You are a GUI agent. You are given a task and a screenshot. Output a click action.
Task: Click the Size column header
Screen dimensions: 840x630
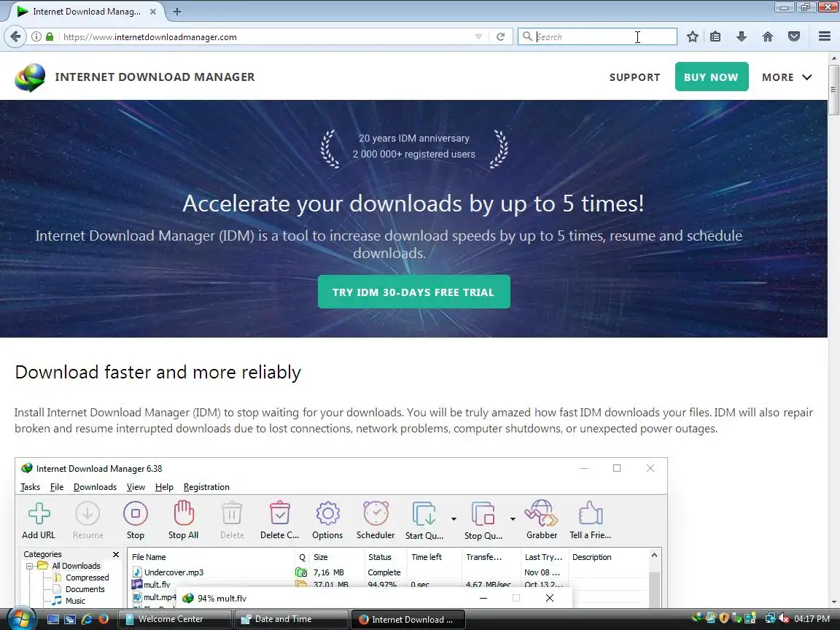(x=336, y=557)
